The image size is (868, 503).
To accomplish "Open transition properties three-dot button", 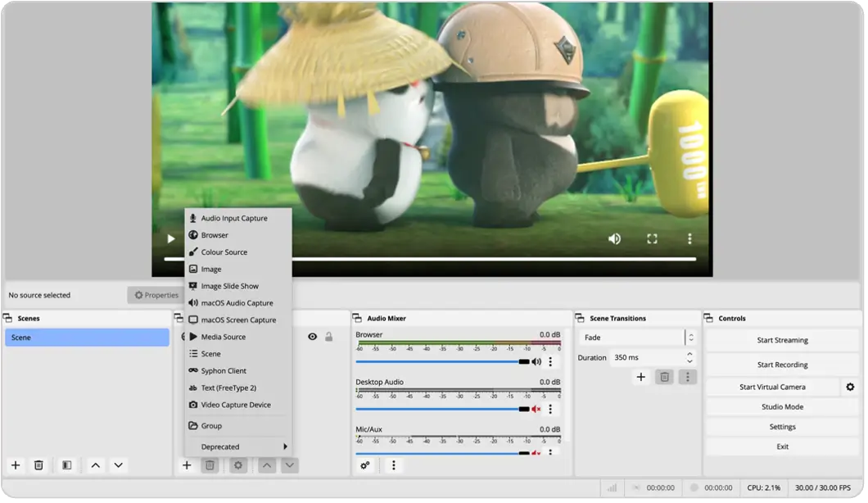I will [x=689, y=378].
